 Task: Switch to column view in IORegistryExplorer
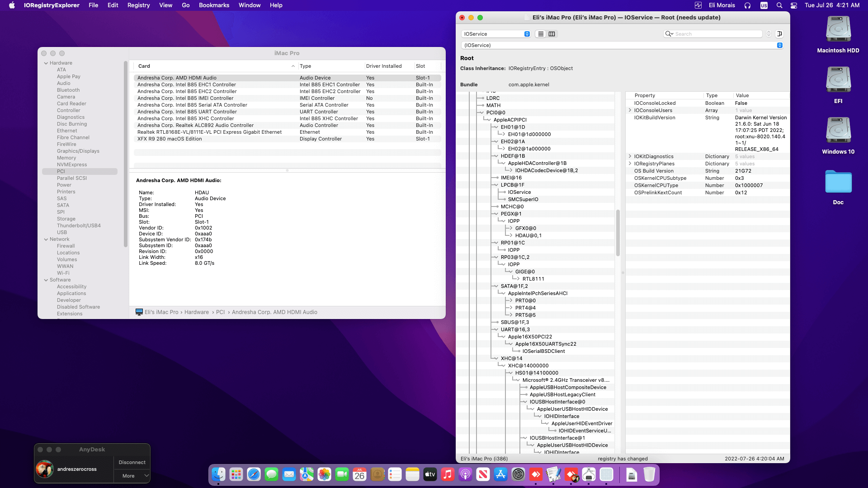tap(552, 34)
